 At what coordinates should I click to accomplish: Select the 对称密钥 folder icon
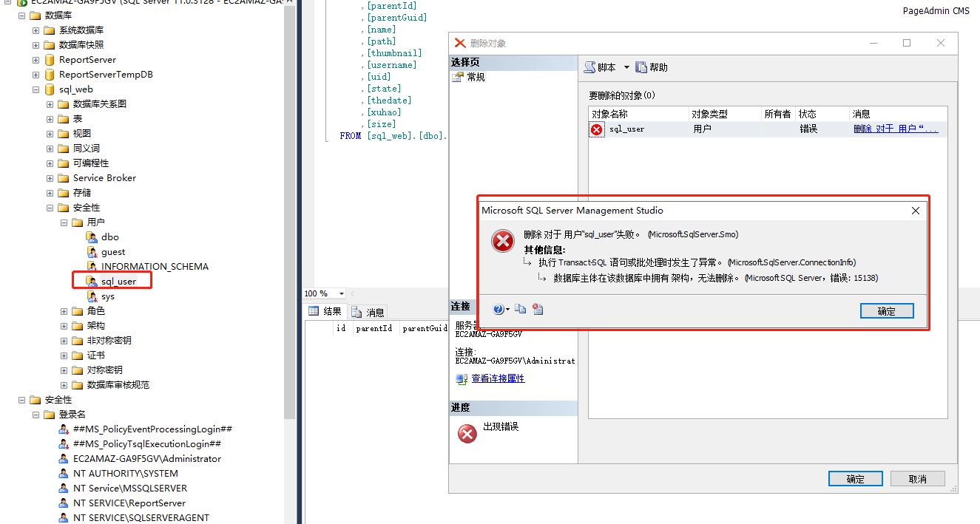click(x=78, y=370)
